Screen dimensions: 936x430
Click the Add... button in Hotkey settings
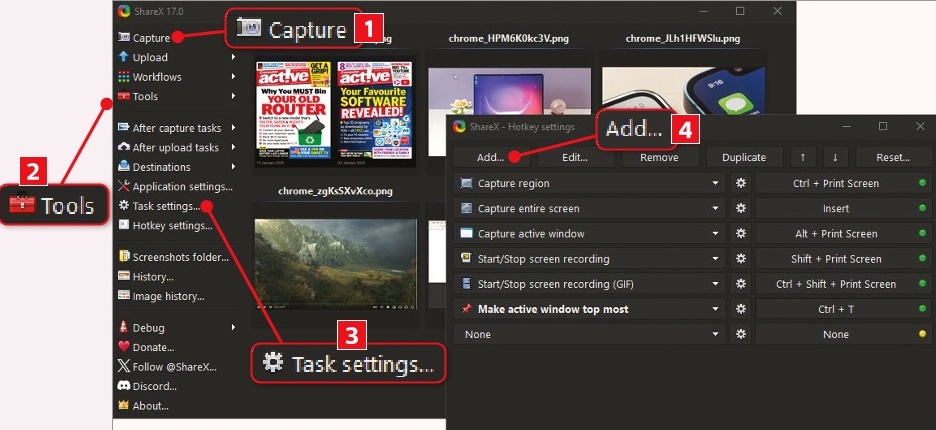pyautogui.click(x=491, y=157)
